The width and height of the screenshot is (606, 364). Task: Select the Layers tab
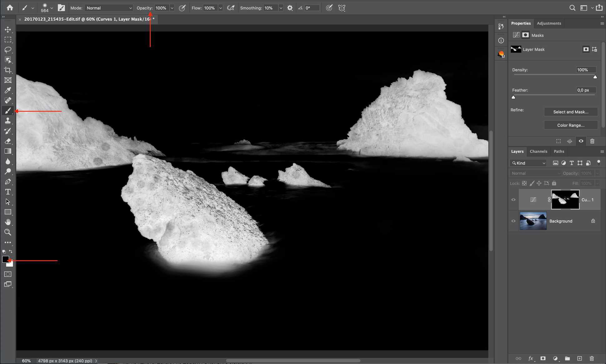click(517, 151)
